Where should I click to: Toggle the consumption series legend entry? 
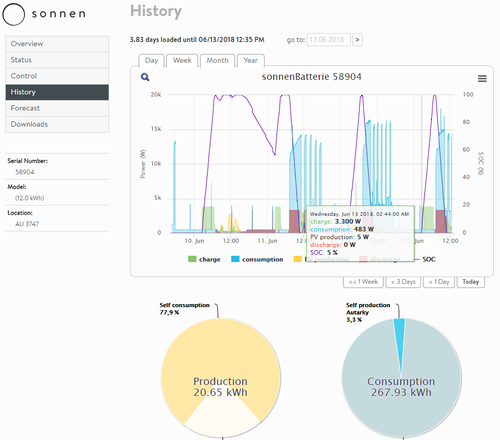pos(257,259)
